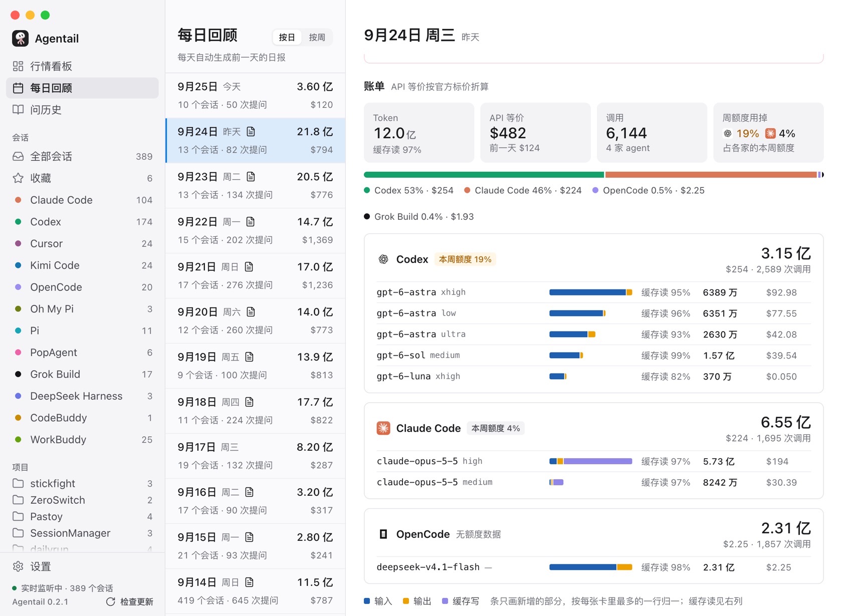Click the Claude Code logo in its card

[383, 428]
